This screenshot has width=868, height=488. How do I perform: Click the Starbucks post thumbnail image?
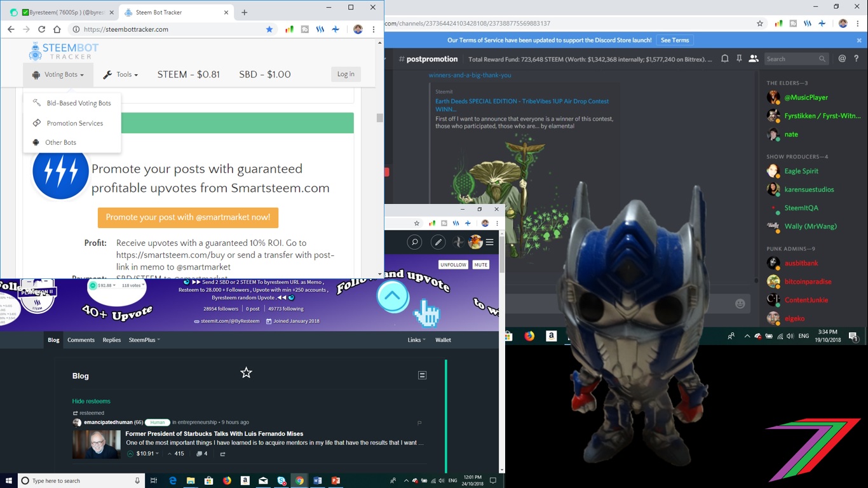97,444
